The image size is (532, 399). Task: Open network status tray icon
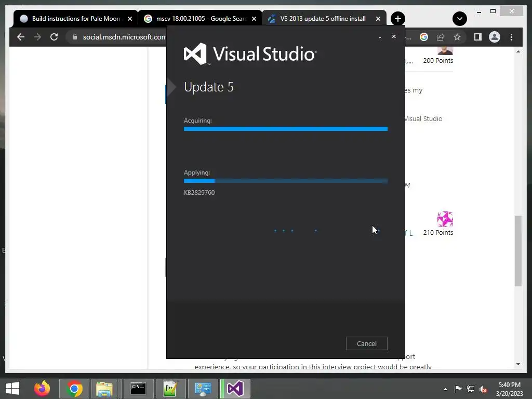471,389
